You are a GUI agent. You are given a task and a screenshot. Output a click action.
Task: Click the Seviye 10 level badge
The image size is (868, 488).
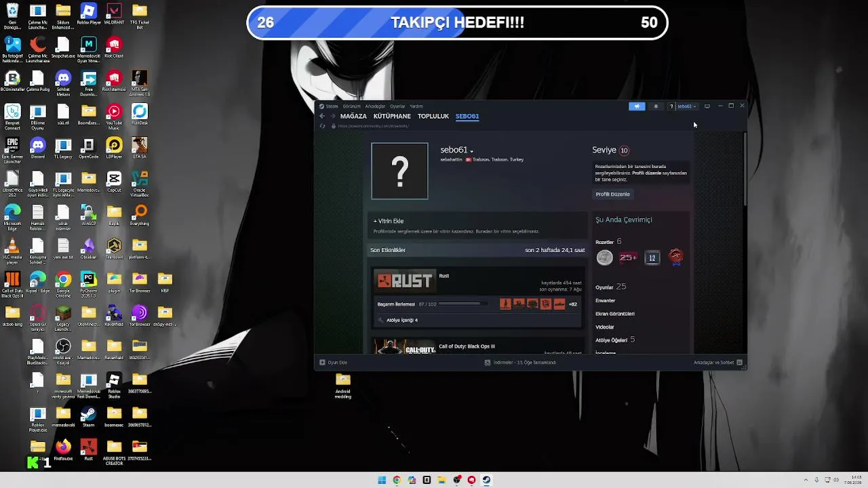(x=624, y=150)
